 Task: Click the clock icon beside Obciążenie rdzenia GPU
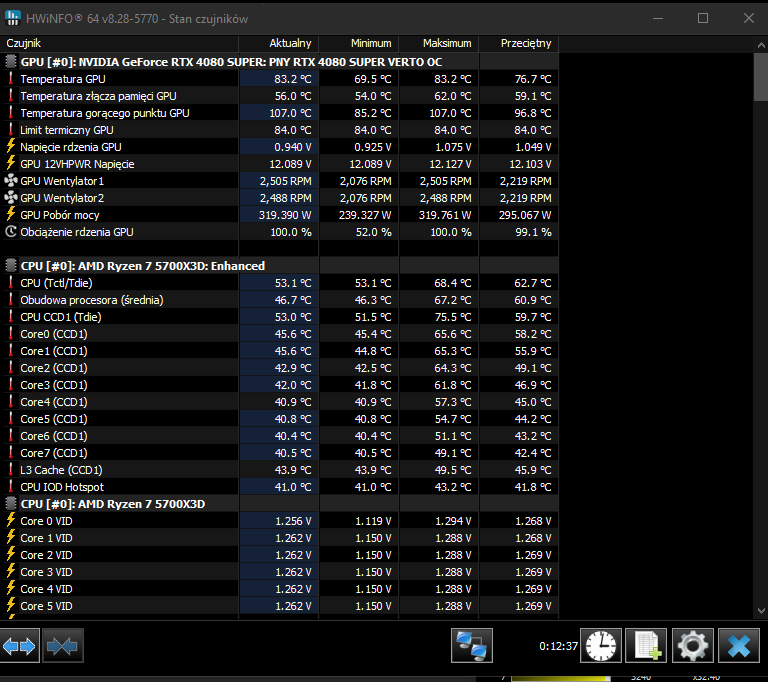(11, 232)
